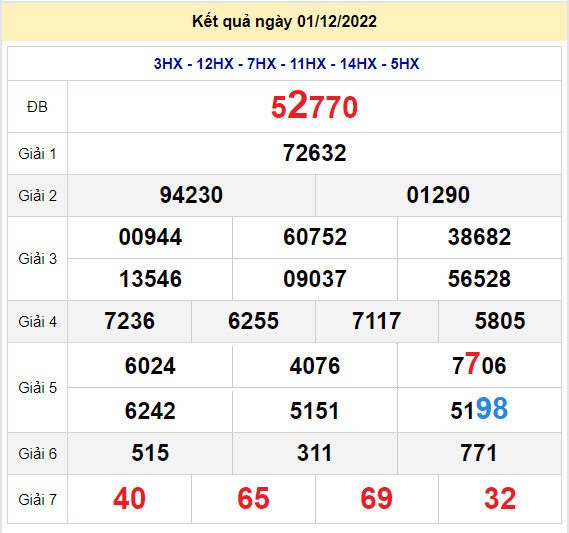This screenshot has width=569, height=533.
Task: Click the ĐB row label
Action: click(x=37, y=107)
